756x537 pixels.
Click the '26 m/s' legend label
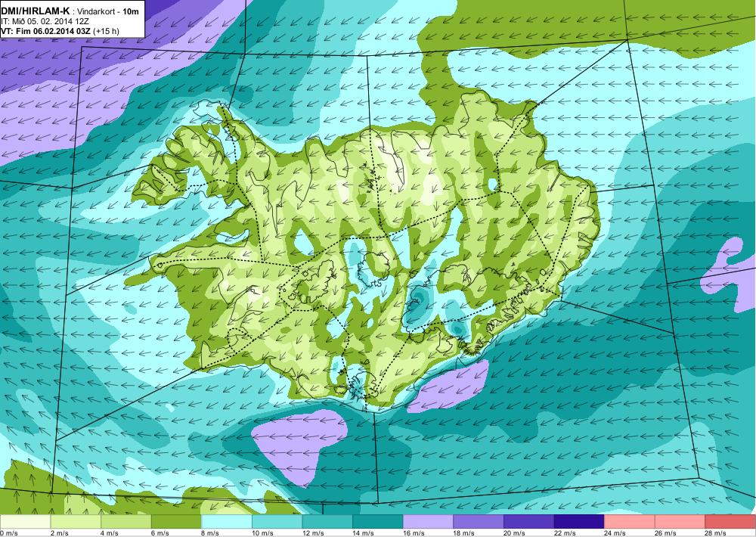(666, 533)
